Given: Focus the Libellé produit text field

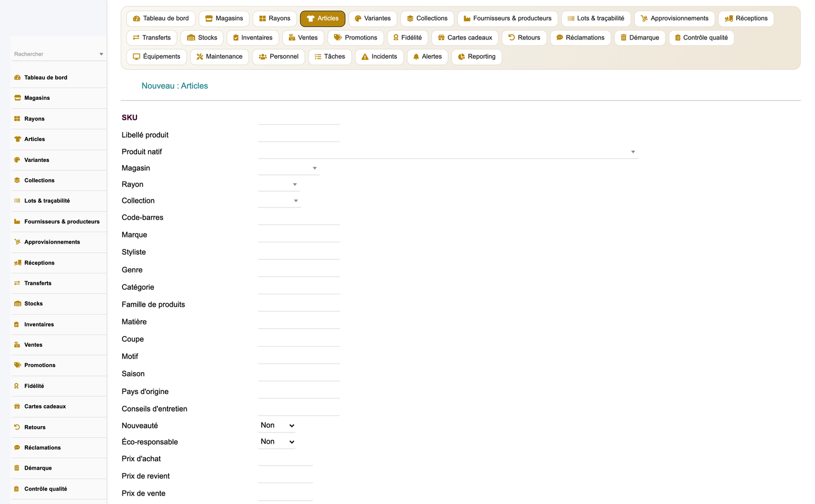Looking at the screenshot, I should tap(299, 135).
